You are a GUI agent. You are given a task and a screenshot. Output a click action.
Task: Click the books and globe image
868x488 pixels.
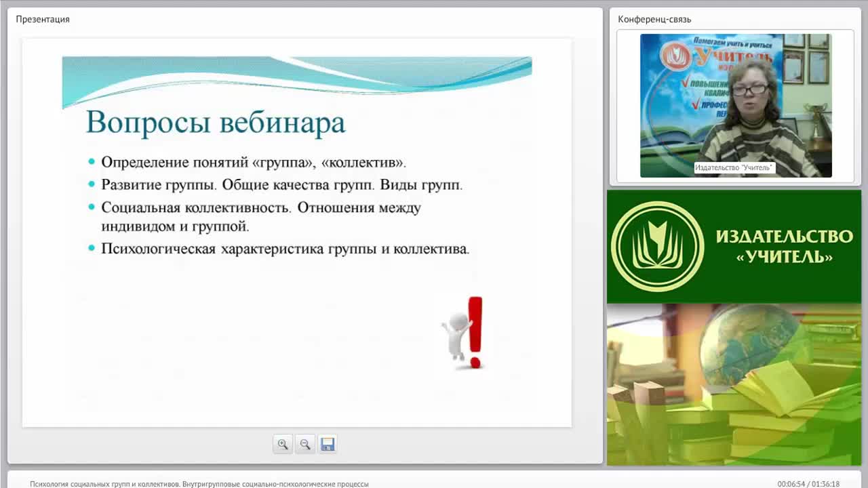click(x=734, y=384)
